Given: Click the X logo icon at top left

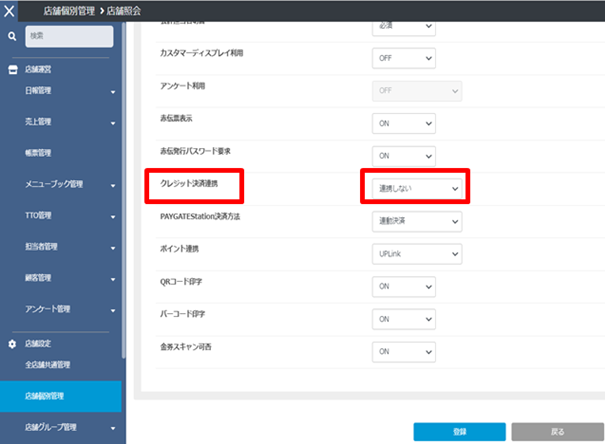Looking at the screenshot, I should 12,10.
